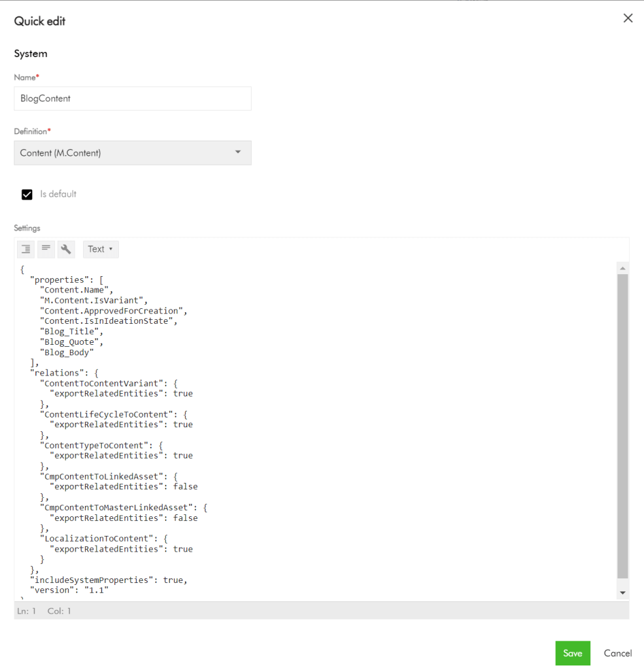Click the wrench fix-code icon

pyautogui.click(x=66, y=249)
